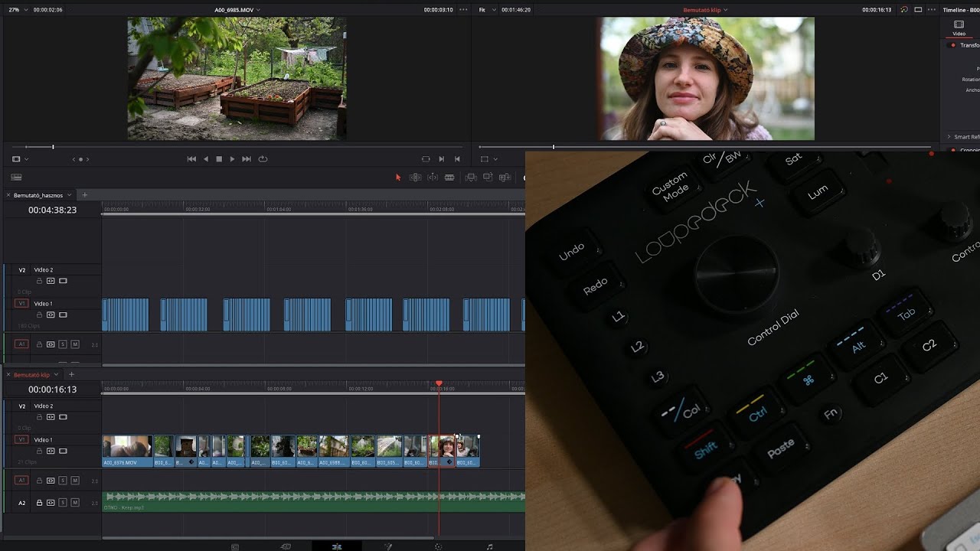The image size is (980, 551).
Task: Select A00_6988 clip in lower timeline
Action: (334, 451)
